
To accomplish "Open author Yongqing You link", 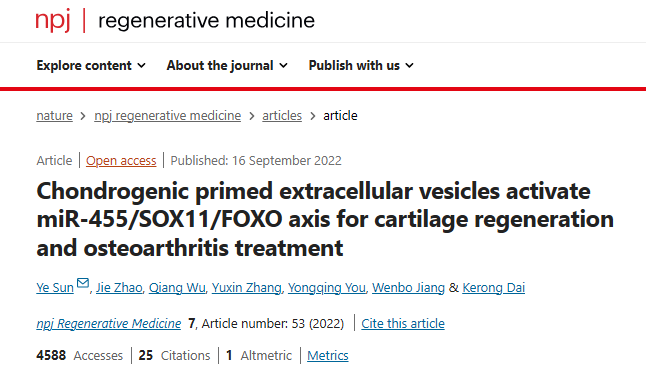I will click(327, 287).
